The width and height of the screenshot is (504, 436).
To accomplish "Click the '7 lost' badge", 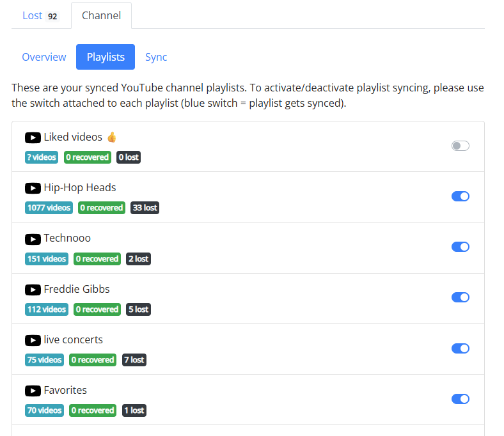I will 134,360.
